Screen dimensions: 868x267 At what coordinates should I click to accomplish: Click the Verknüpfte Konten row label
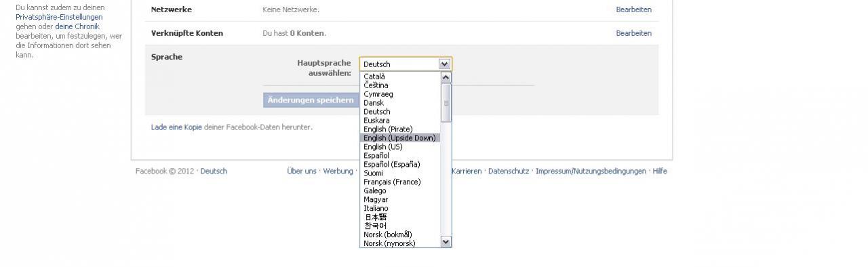point(186,33)
